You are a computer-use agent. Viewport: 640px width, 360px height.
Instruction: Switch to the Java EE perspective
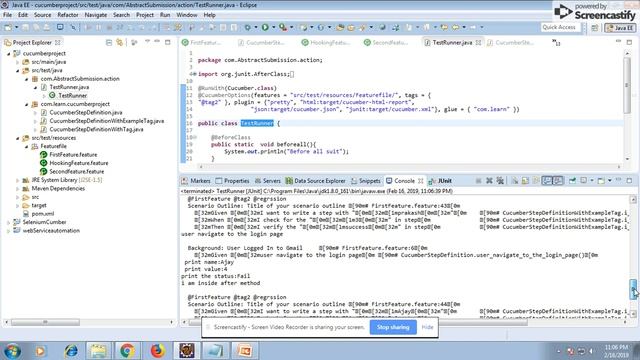coord(620,28)
